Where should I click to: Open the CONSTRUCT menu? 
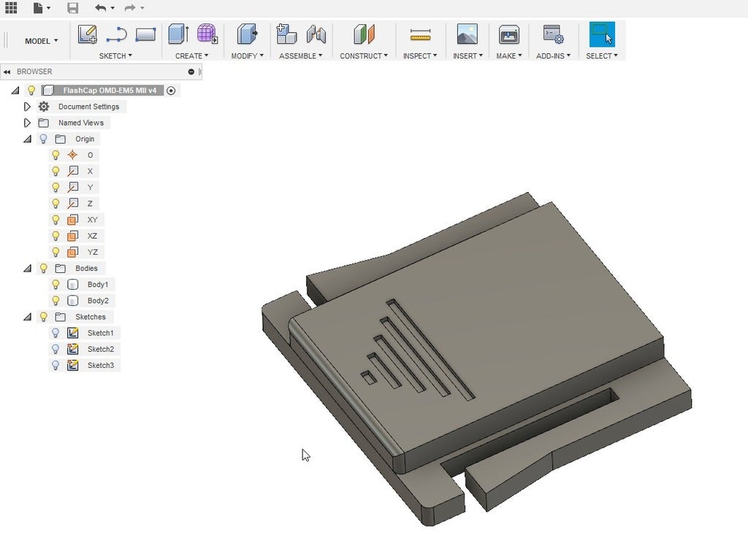pos(364,55)
